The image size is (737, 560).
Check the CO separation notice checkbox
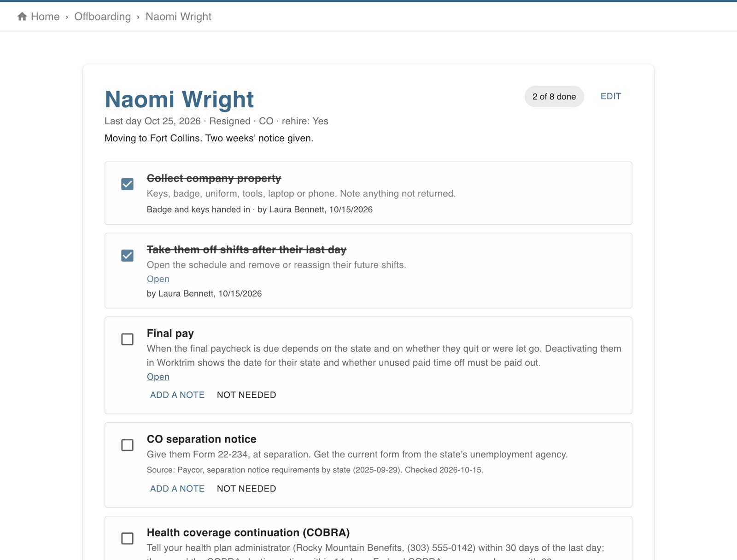[x=128, y=445]
